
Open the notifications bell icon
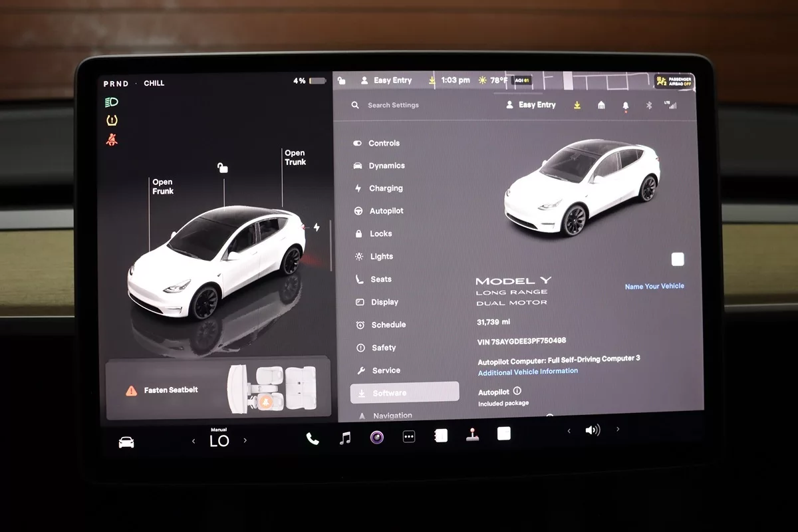tap(625, 106)
